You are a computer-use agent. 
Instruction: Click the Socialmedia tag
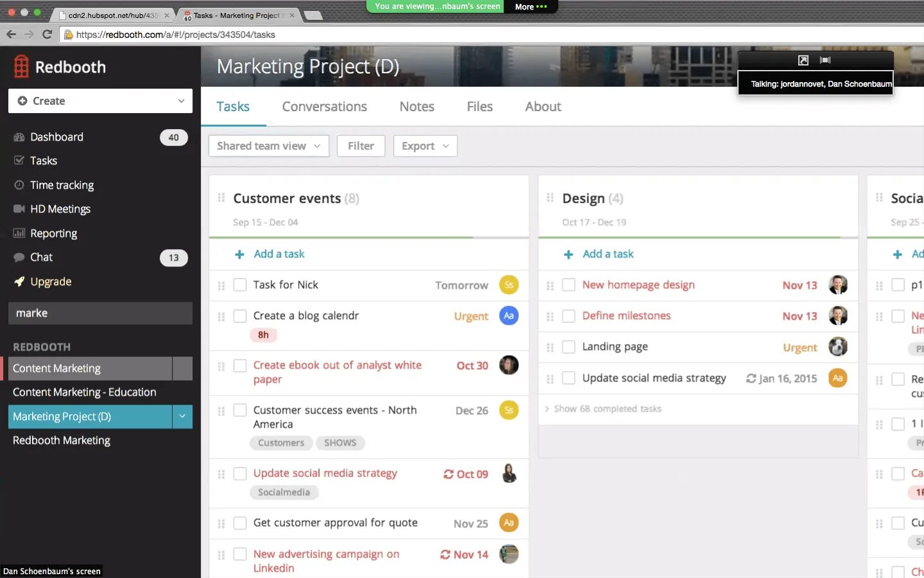pyautogui.click(x=284, y=493)
